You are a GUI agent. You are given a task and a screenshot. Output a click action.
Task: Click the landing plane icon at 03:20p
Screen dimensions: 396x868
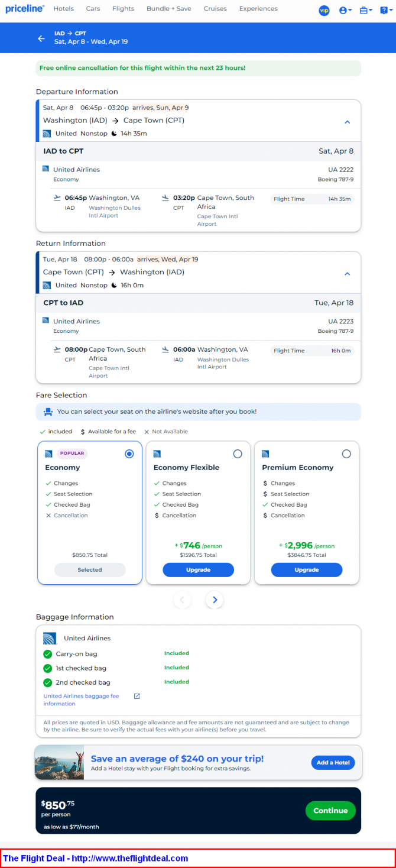coord(165,197)
